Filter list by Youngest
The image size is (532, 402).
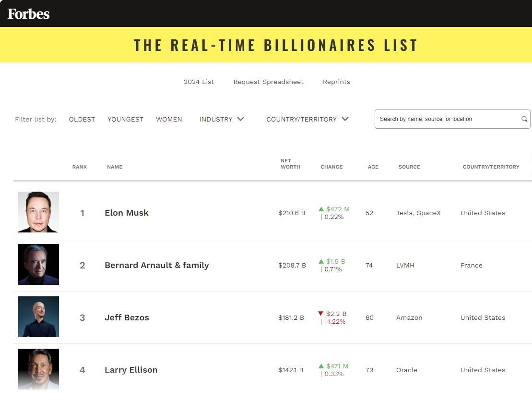pyautogui.click(x=125, y=119)
